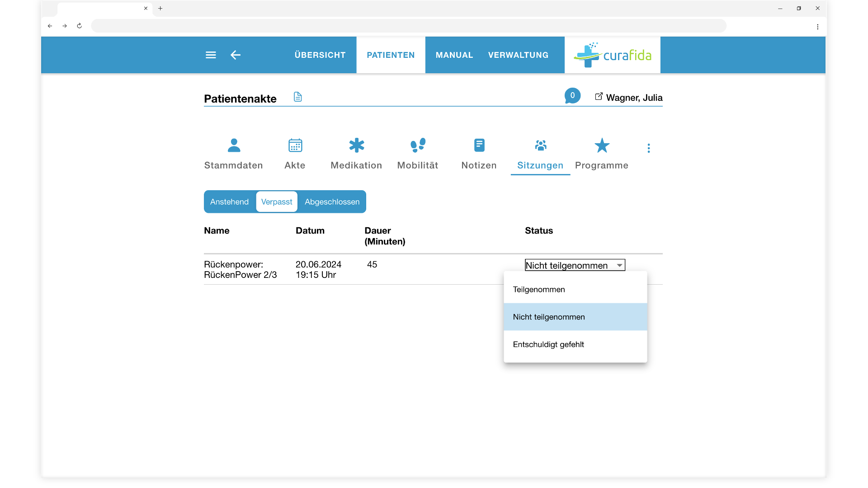The height and width of the screenshot is (488, 868).
Task: Open the browser three-dot menu
Action: (817, 27)
